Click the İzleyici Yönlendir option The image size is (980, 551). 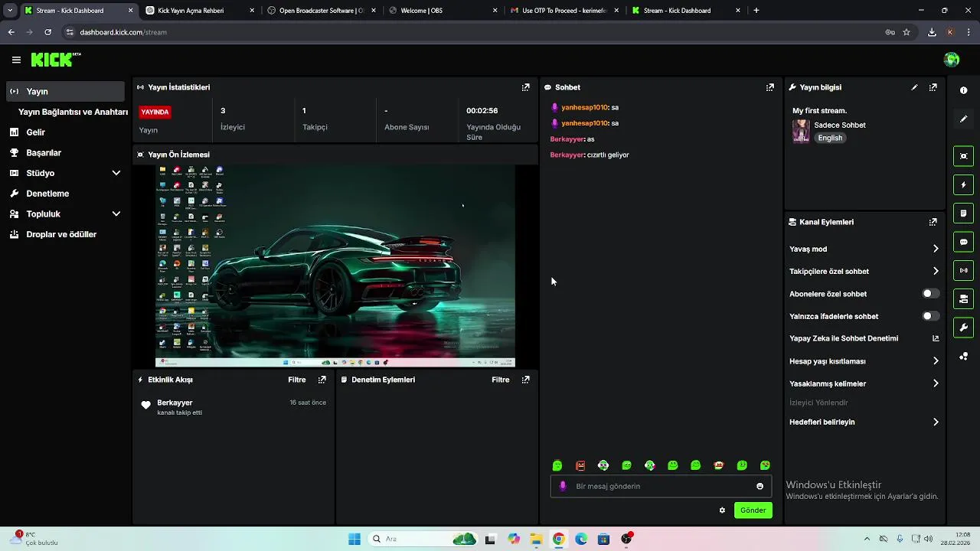[x=818, y=403]
